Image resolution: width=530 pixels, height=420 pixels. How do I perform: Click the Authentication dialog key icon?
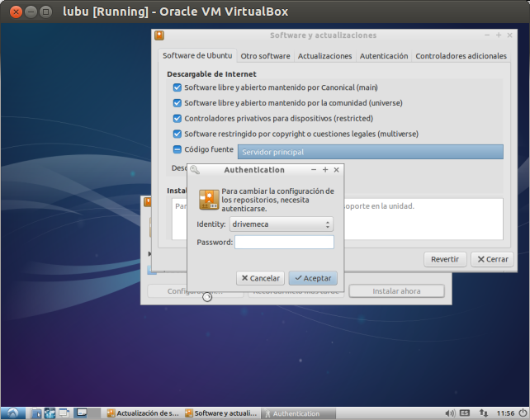[x=209, y=200]
